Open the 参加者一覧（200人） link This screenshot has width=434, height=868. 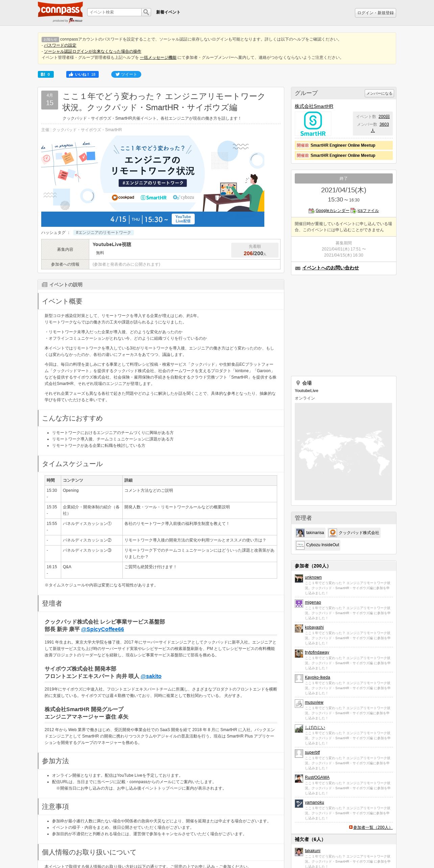pyautogui.click(x=373, y=827)
